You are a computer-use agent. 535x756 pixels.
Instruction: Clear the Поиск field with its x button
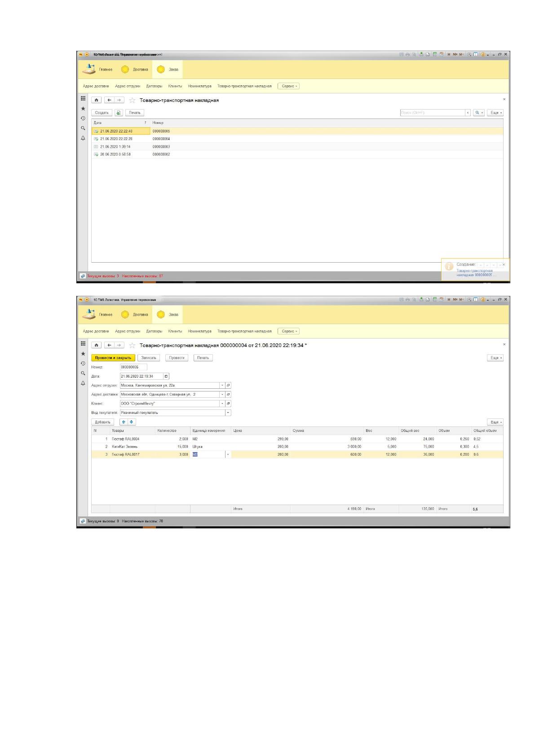(468, 113)
